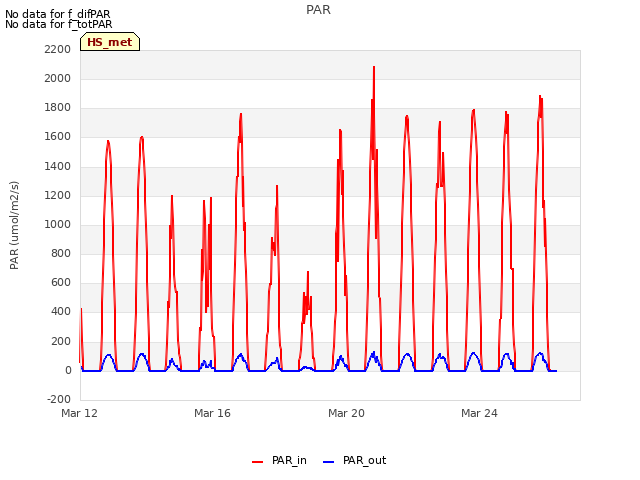Click the 400 y-axis tick label
Image resolution: width=640 pixels, height=480 pixels.
click(61, 312)
